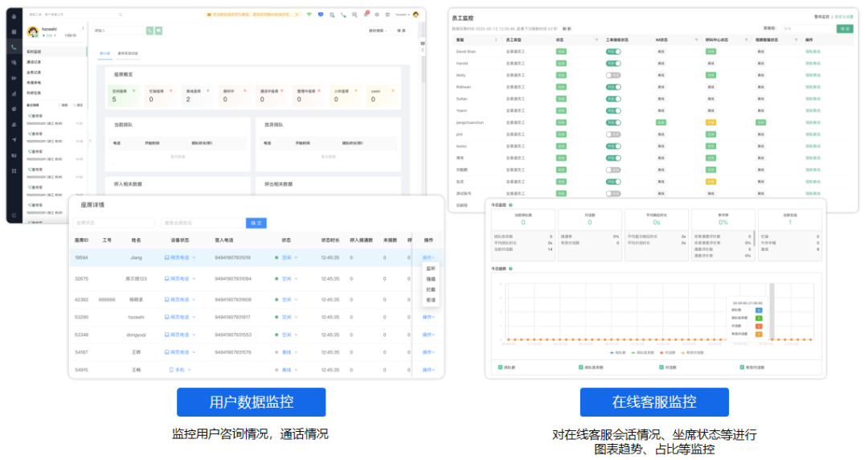Select the phone icon in dark sidebar
This screenshot has width=868, height=460.
(x=14, y=47)
